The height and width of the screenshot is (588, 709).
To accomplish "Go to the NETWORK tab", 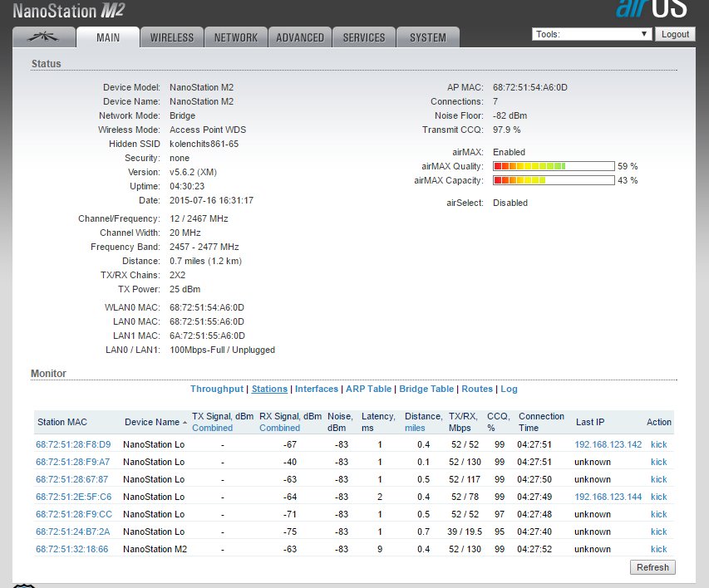I will 236,37.
